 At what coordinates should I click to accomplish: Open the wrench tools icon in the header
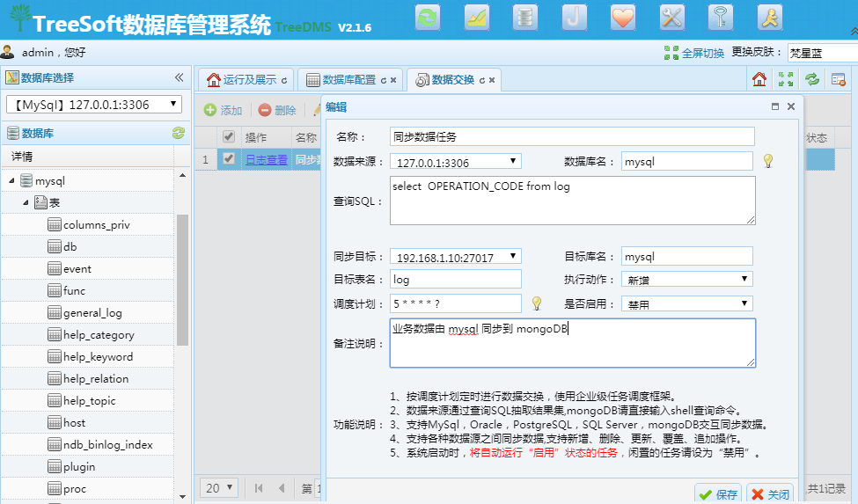coord(672,18)
